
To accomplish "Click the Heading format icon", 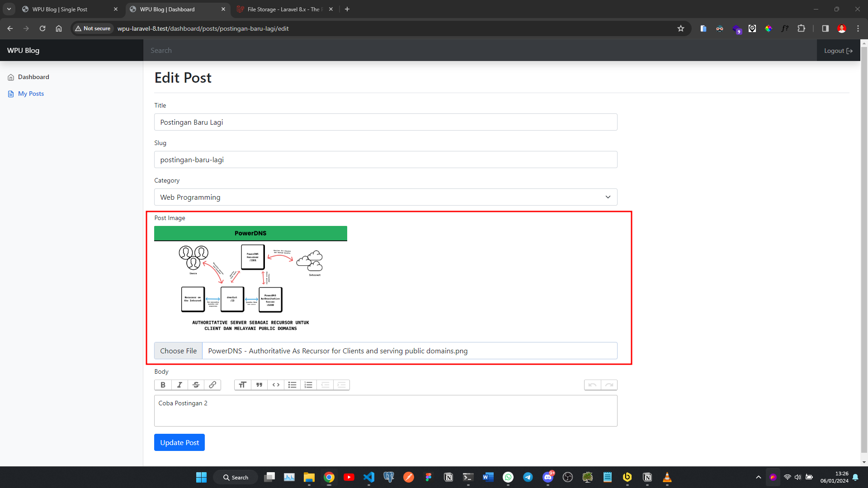I will click(x=243, y=385).
